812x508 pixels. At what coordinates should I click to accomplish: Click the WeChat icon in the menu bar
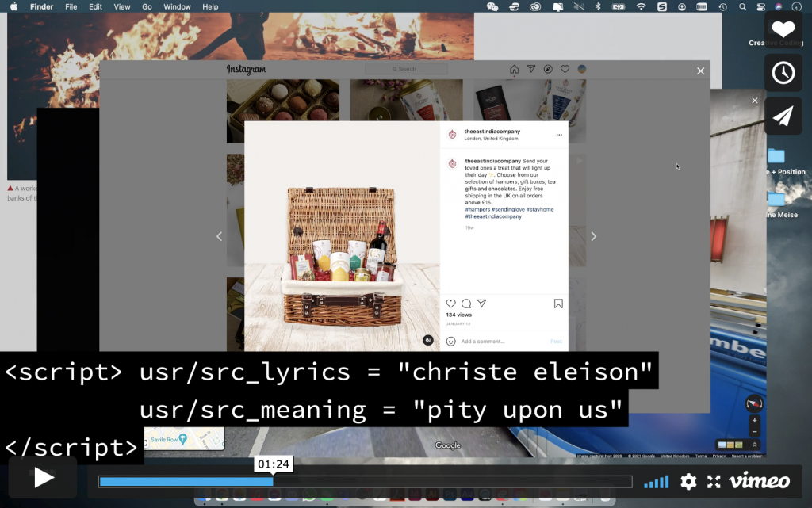point(492,6)
